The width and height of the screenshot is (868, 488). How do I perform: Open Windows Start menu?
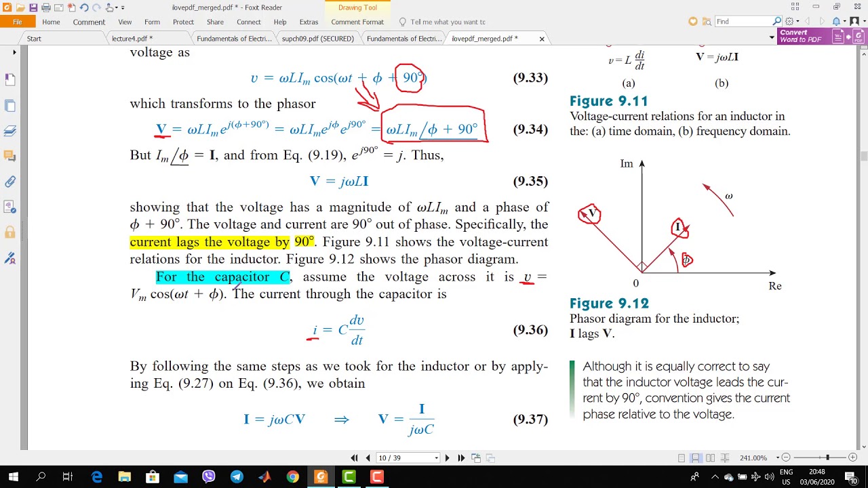(13, 476)
